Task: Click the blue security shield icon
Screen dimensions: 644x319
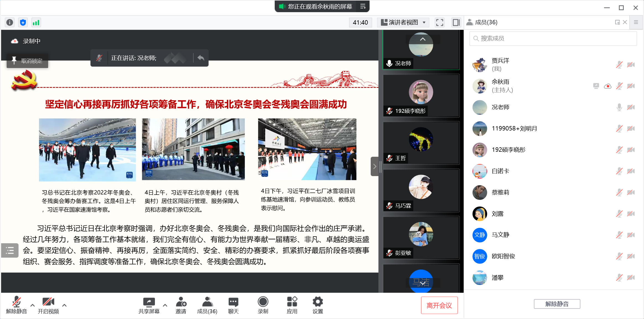Action: [23, 22]
